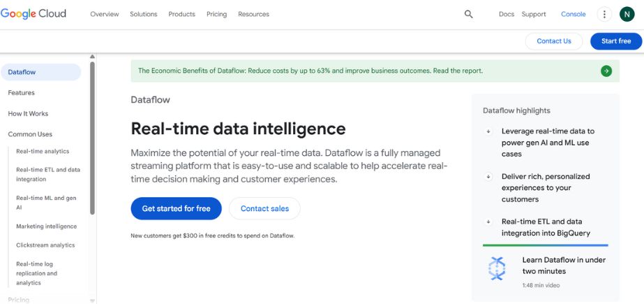This screenshot has height=304, width=644.
Task: Click the Dataflow logo video thumbnail
Action: 497,268
